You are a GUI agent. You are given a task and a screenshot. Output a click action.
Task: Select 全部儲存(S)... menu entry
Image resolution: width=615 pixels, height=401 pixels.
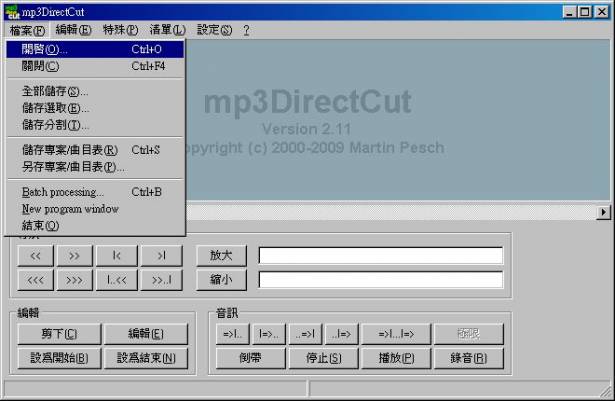95,91
